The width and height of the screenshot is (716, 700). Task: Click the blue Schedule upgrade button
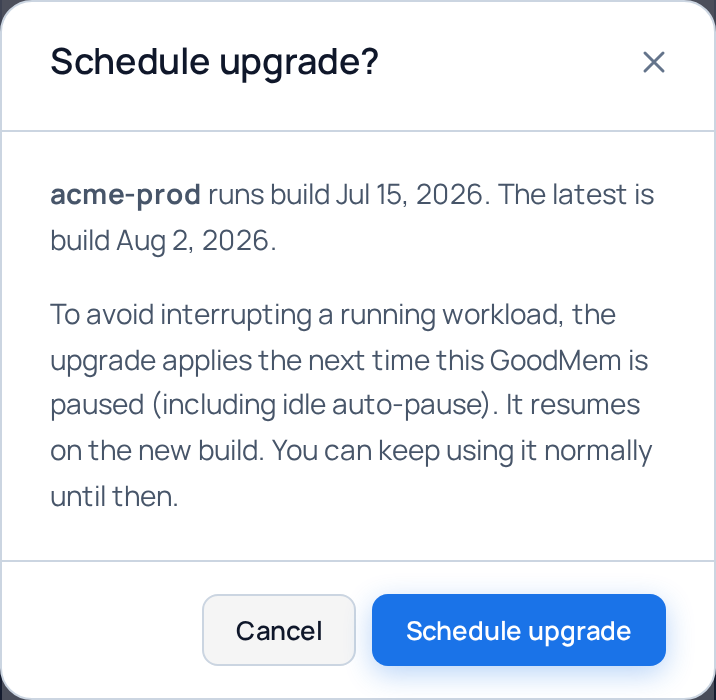click(x=518, y=630)
